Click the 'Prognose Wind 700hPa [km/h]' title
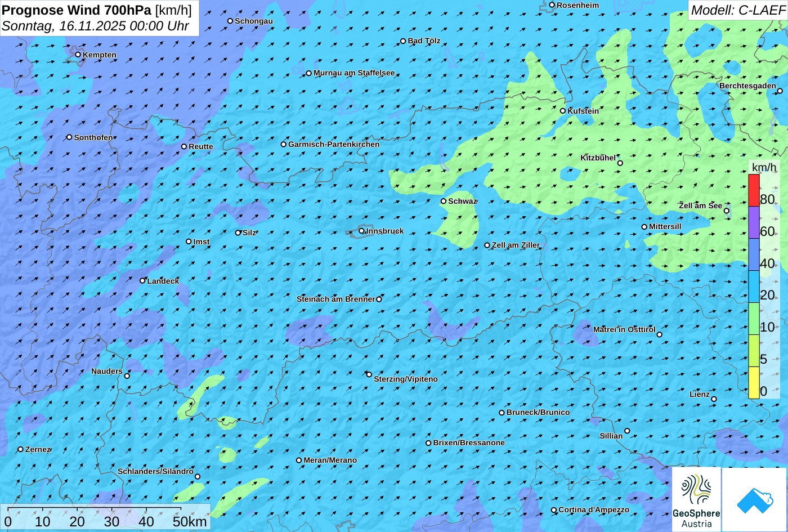Viewport: 788px width, 532px height. coord(97,10)
